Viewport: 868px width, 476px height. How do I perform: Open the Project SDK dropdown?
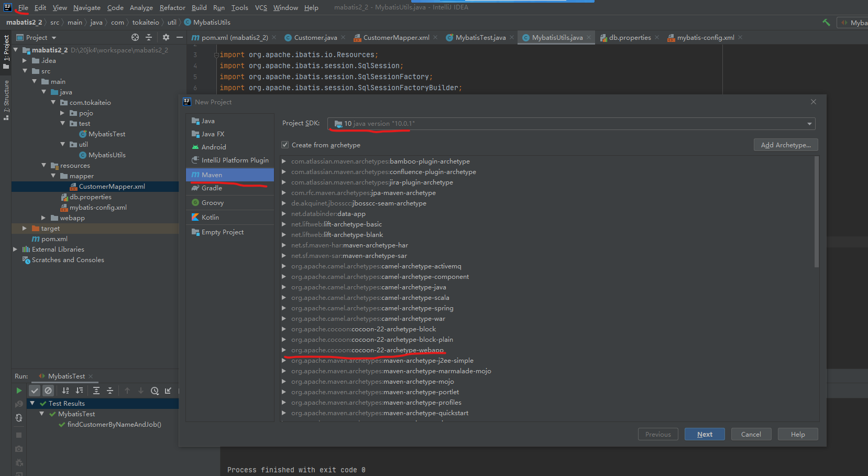tap(572, 124)
